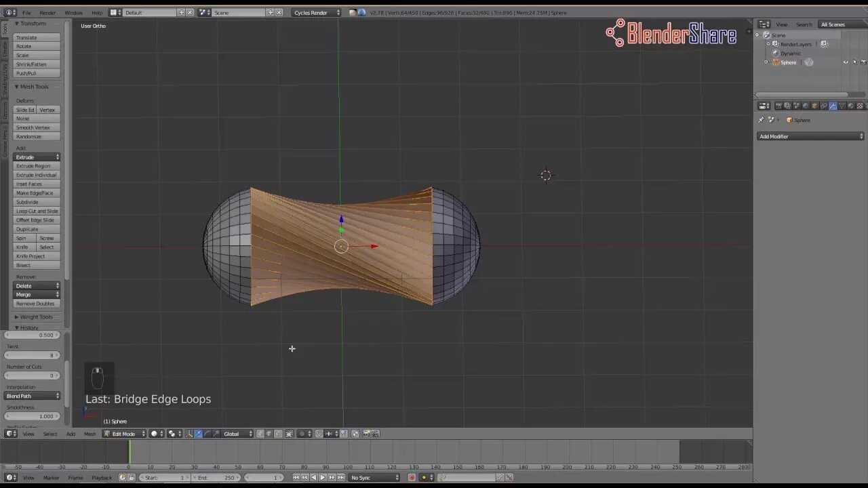This screenshot has width=868, height=488.
Task: Open the Playback menu in timeline header
Action: (102, 477)
